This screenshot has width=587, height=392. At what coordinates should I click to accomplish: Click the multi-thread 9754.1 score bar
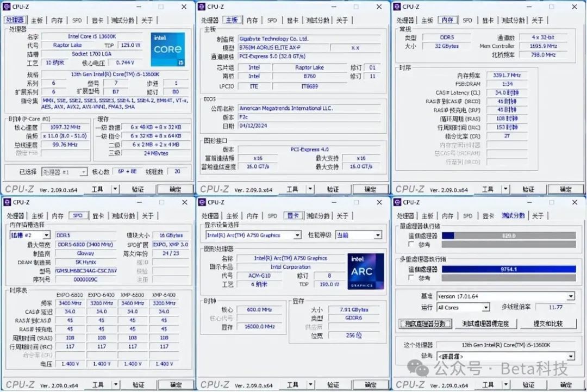509,269
